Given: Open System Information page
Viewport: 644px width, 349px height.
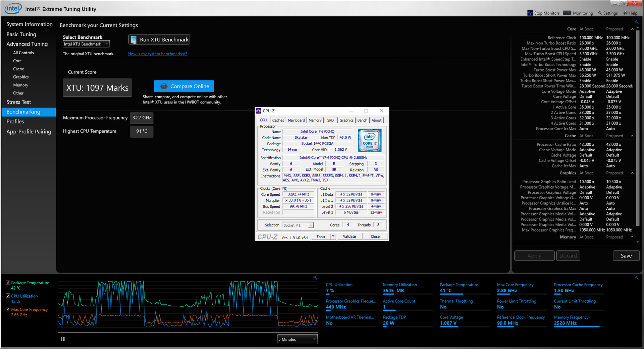Looking at the screenshot, I should tap(30, 24).
